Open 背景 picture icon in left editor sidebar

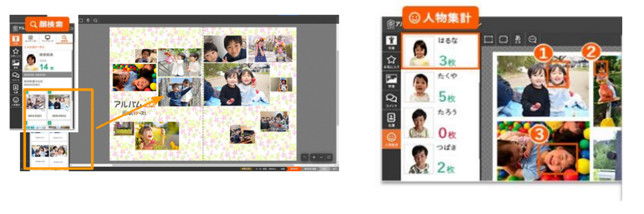15,64
